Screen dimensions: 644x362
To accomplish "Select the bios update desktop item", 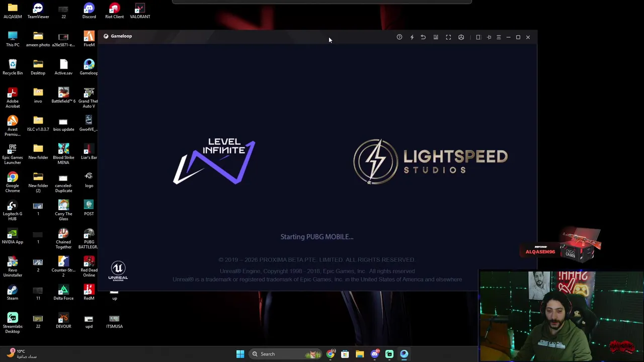I will tap(63, 124).
